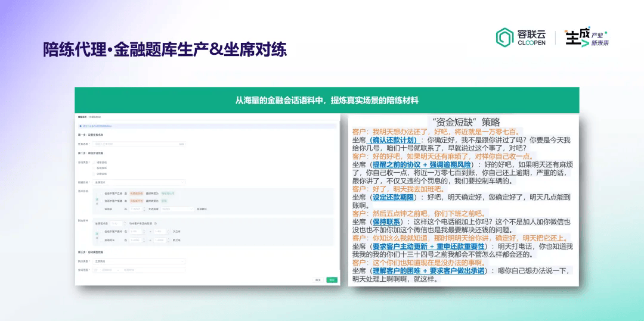644x321 pixels.
Task: Click the blue info icon in the notice banner
Action: 80,126
